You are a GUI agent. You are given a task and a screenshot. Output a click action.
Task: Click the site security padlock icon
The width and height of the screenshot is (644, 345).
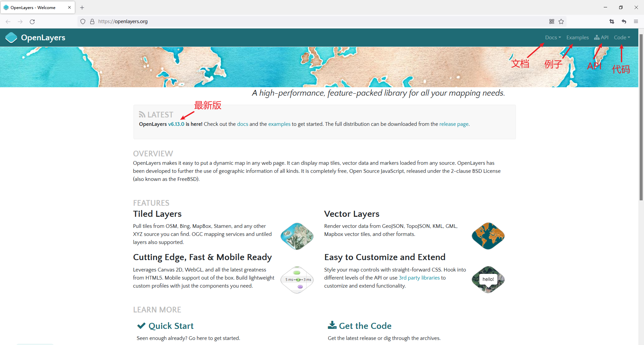pos(92,21)
